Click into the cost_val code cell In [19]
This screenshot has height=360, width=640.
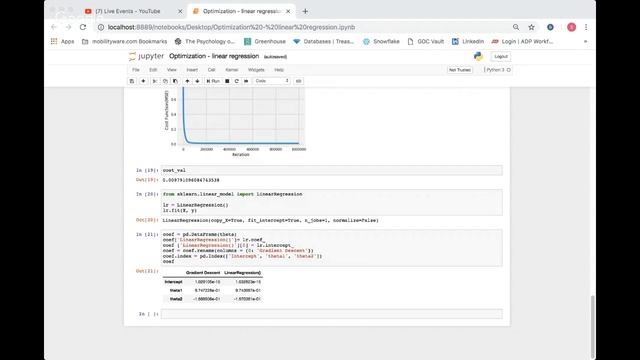331,170
